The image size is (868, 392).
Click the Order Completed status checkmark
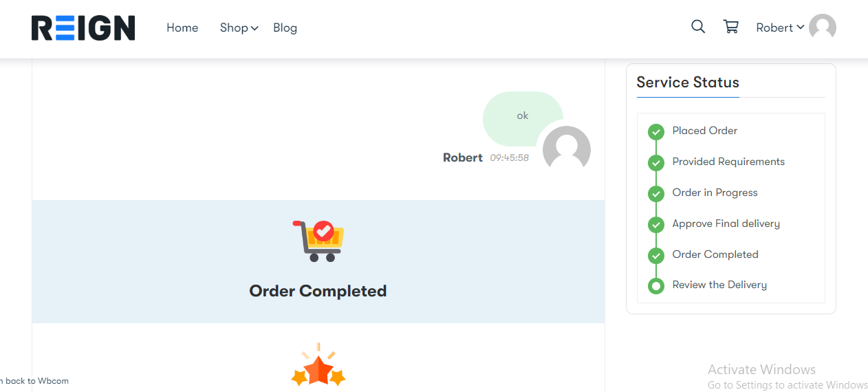point(656,255)
